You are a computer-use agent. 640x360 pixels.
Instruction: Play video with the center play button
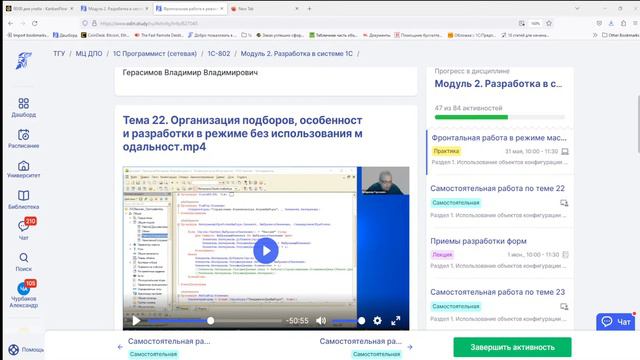(x=266, y=251)
